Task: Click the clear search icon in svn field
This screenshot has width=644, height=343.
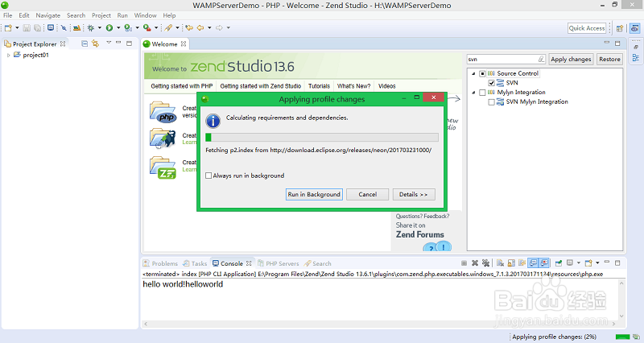Action: coord(541,59)
